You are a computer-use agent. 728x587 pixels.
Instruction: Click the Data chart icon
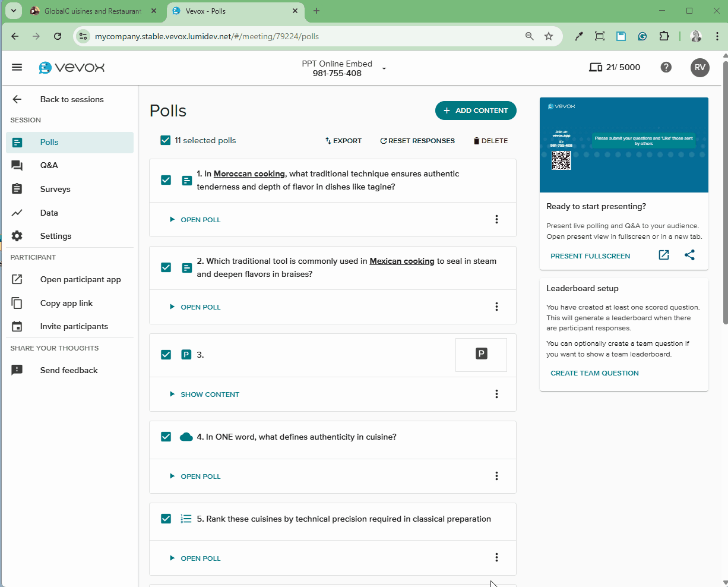[17, 212]
